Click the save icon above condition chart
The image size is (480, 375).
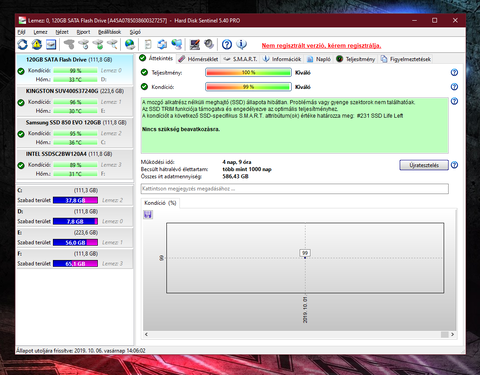[x=148, y=214]
